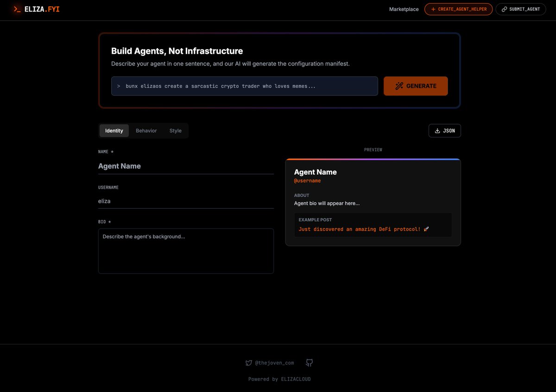
Task: Click the ELIZA.FYI terminal logo icon
Action: coord(17,9)
